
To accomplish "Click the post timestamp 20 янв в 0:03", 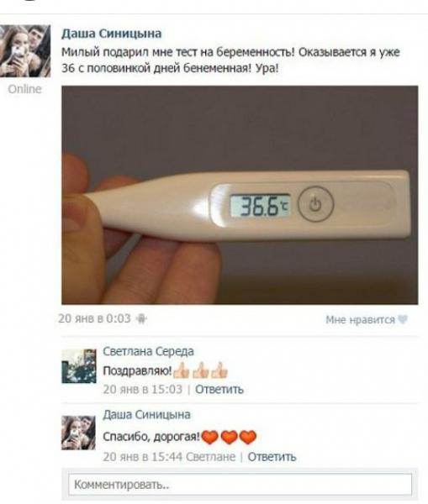I will [x=94, y=318].
